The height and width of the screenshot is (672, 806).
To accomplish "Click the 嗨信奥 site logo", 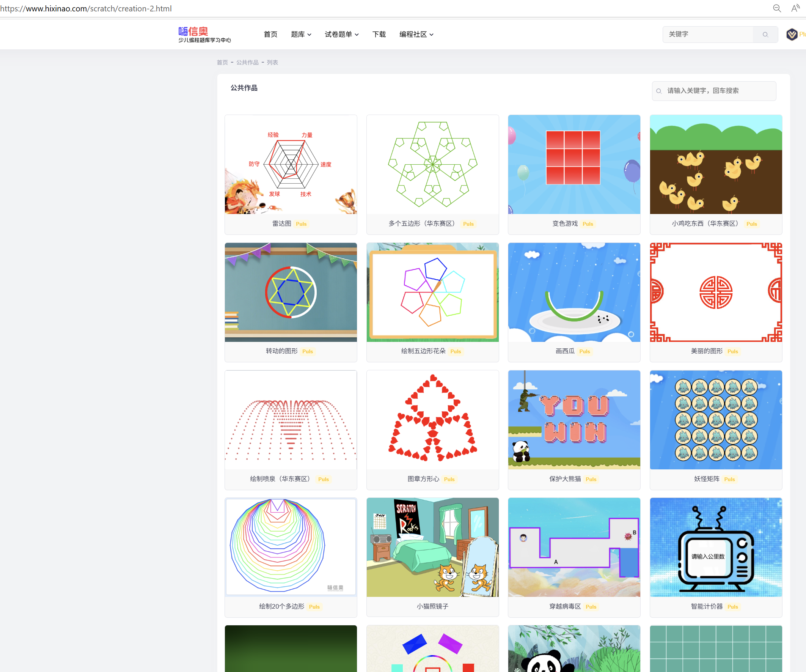I will coord(204,34).
